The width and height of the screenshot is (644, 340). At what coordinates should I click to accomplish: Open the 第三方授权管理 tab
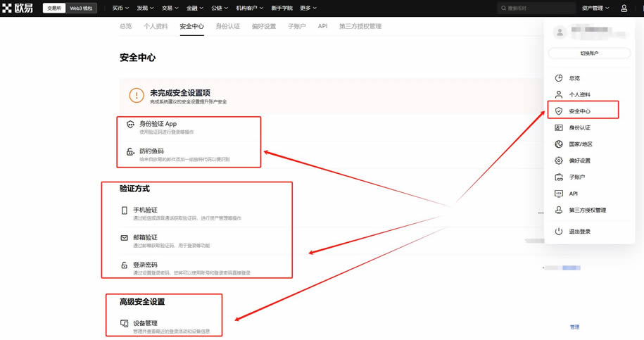(x=360, y=26)
